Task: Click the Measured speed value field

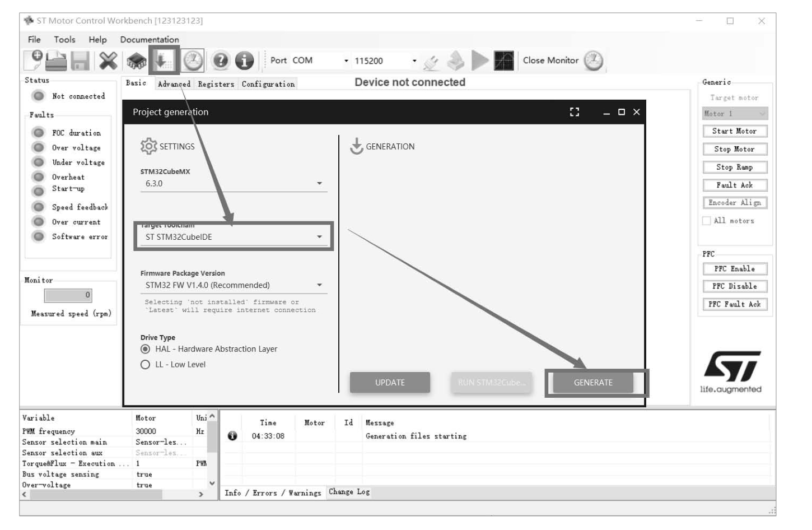Action: point(68,295)
